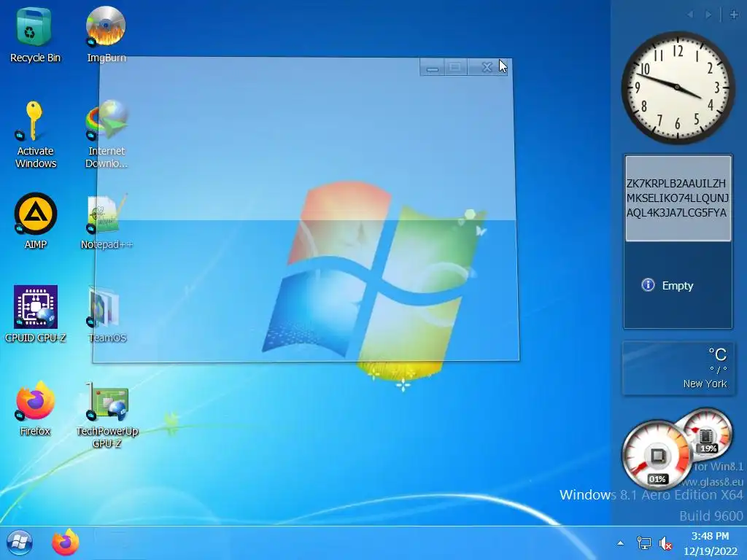Show hidden tray icons arrow

pyautogui.click(x=620, y=542)
